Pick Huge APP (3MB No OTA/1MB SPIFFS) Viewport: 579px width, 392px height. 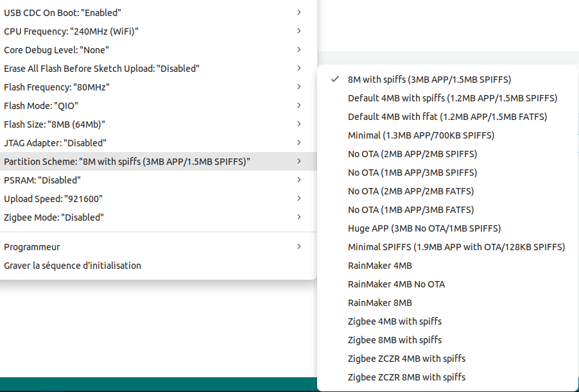[424, 228]
